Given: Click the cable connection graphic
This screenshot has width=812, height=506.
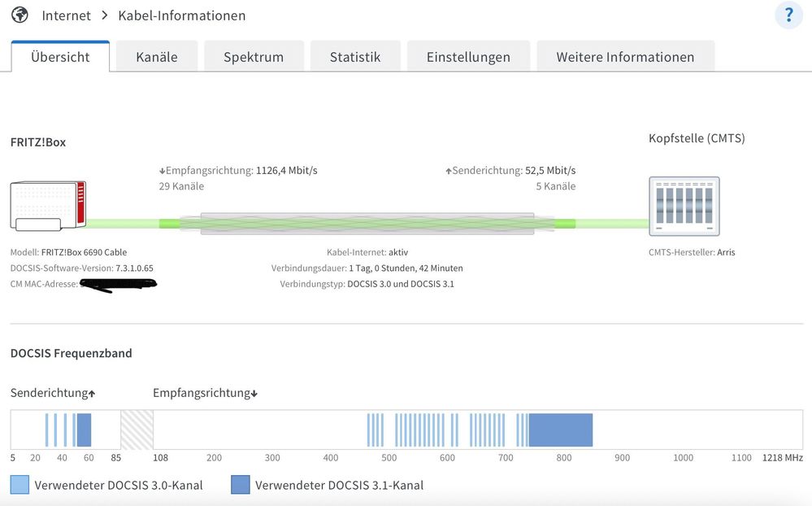Looking at the screenshot, I should (x=367, y=224).
